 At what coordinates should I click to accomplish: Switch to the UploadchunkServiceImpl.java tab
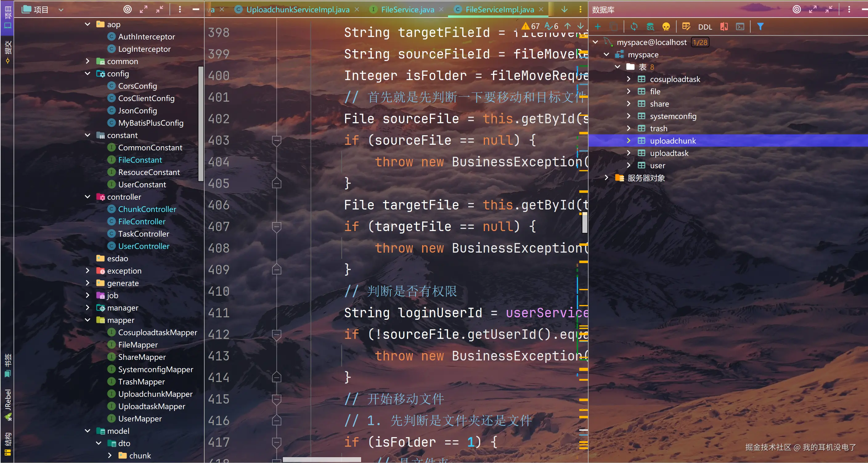297,10
